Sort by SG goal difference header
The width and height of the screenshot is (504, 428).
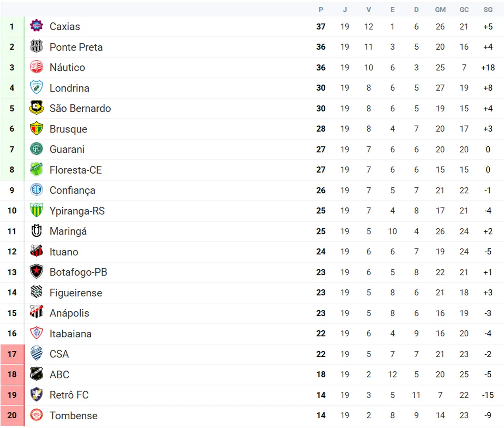(488, 9)
